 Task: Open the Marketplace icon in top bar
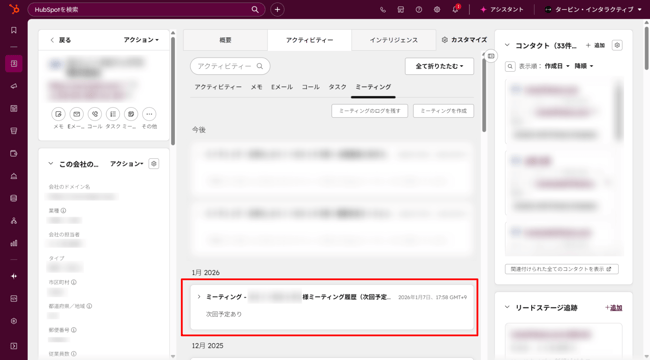click(400, 10)
